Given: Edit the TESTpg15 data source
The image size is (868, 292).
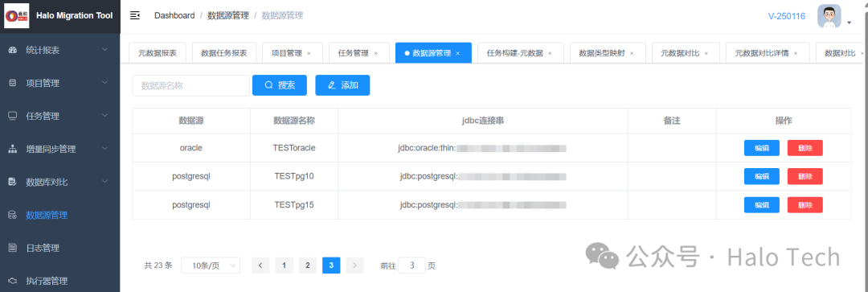Looking at the screenshot, I should point(762,204).
